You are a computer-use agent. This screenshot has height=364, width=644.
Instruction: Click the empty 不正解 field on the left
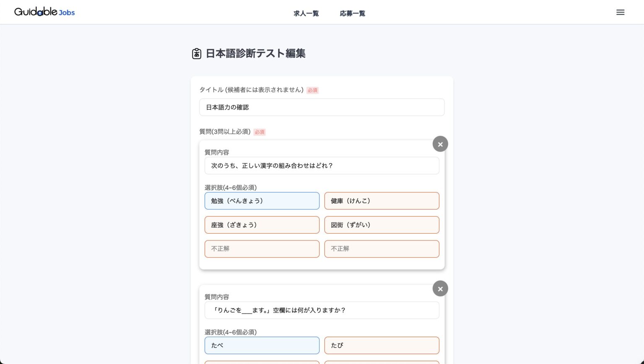coord(262,249)
